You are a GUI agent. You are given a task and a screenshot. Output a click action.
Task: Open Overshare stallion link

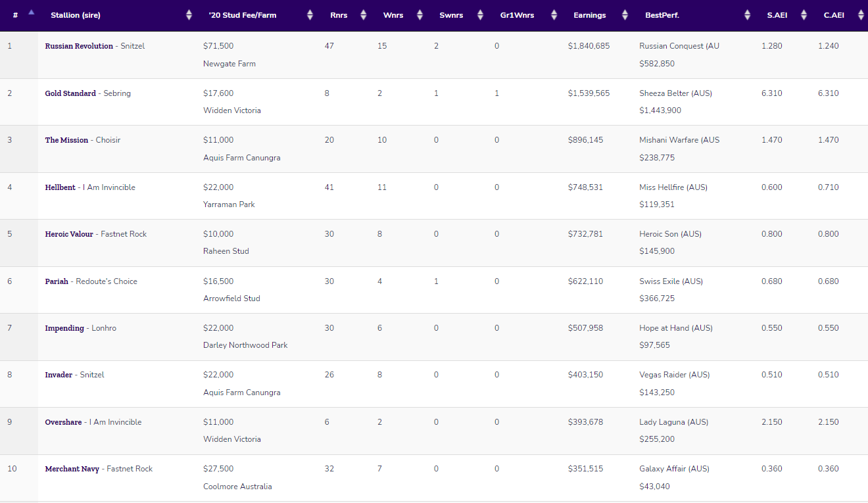click(x=63, y=422)
